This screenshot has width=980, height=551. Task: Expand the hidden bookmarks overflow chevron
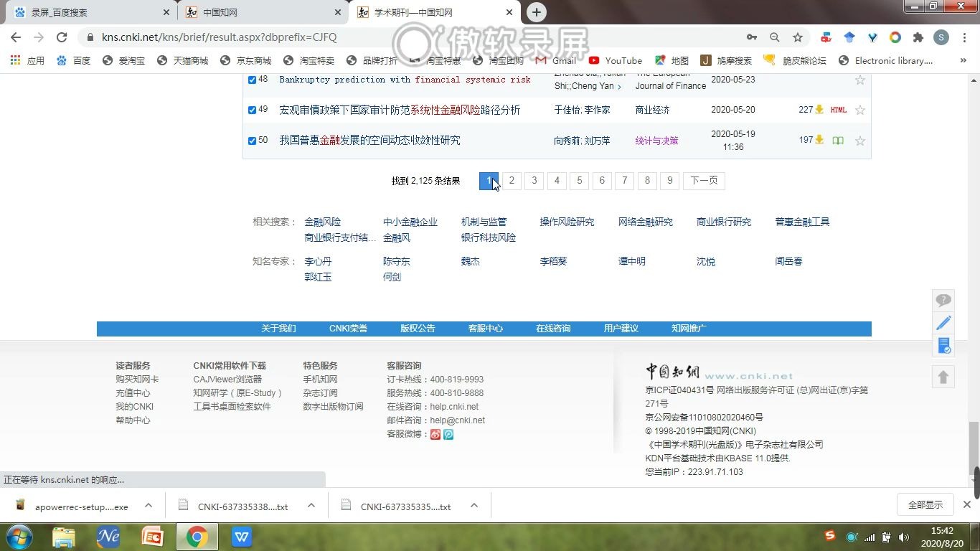[962, 60]
